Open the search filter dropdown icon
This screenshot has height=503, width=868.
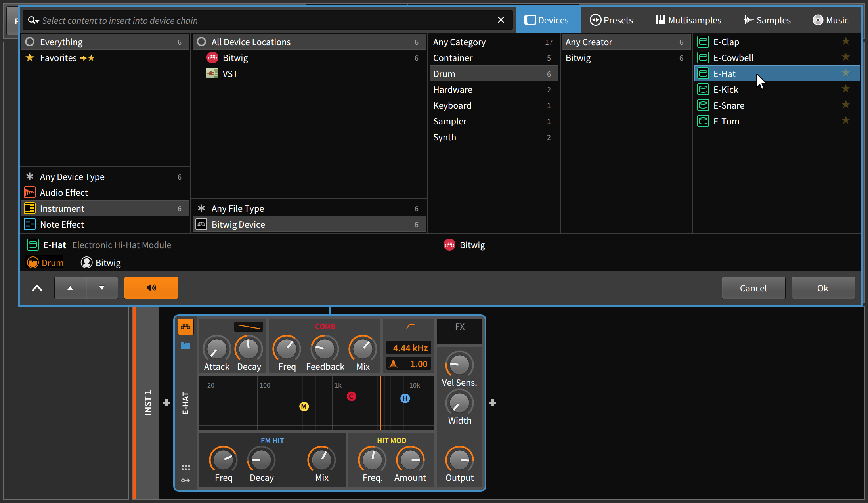tap(33, 20)
